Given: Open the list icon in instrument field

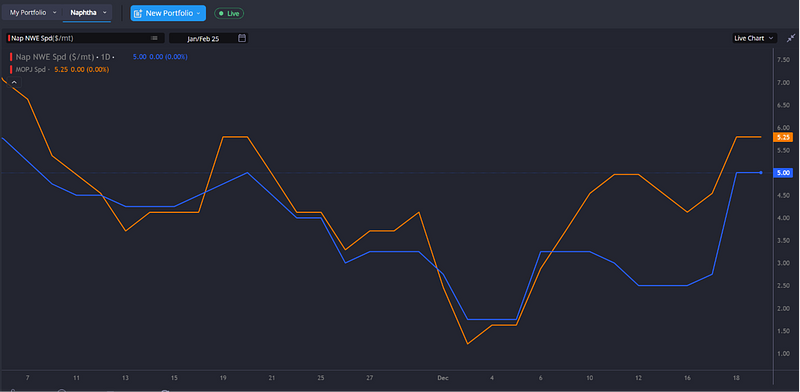Looking at the screenshot, I should click(x=154, y=38).
